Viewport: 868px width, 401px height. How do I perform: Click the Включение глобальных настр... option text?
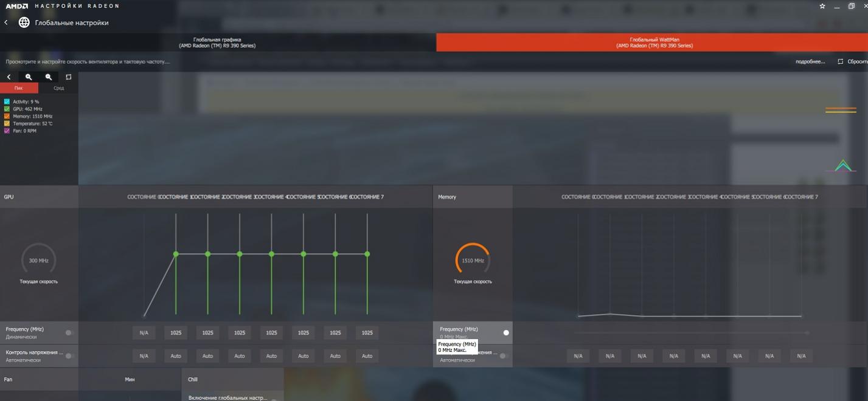tap(227, 398)
